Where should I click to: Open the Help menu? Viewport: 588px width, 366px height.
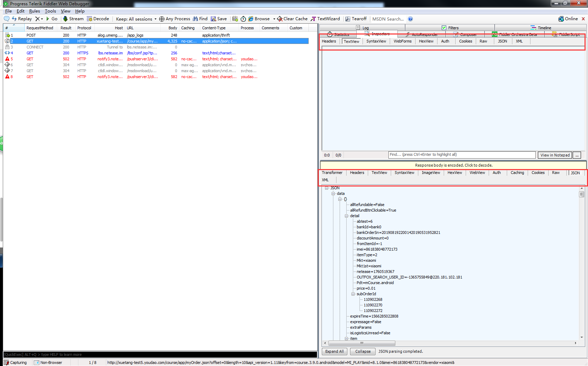(80, 11)
